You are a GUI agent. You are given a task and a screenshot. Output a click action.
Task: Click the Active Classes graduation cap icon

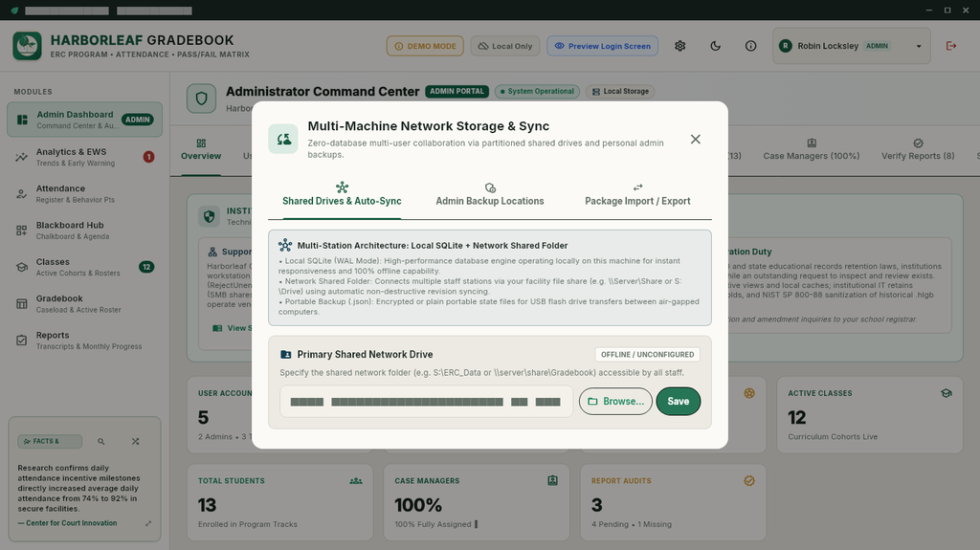pyautogui.click(x=947, y=393)
